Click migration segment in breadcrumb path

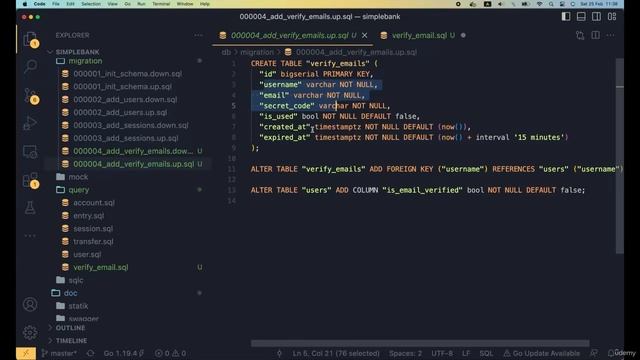pos(257,52)
